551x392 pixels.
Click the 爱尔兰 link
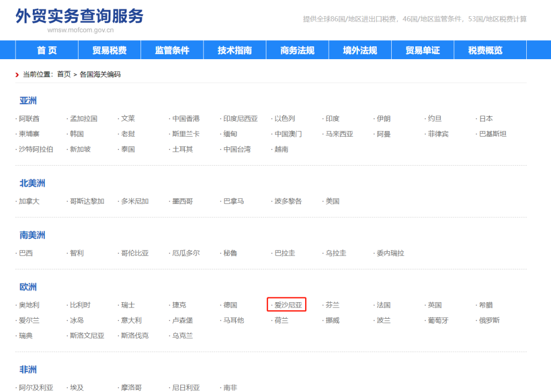click(x=29, y=320)
